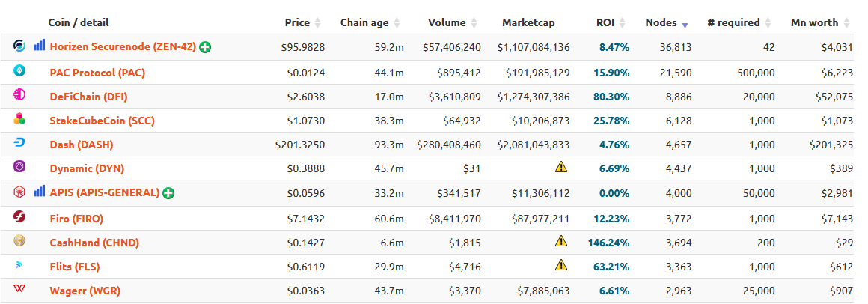Click the bar chart icon beside Horizen Securenode
The height and width of the screenshot is (304, 868).
point(40,46)
